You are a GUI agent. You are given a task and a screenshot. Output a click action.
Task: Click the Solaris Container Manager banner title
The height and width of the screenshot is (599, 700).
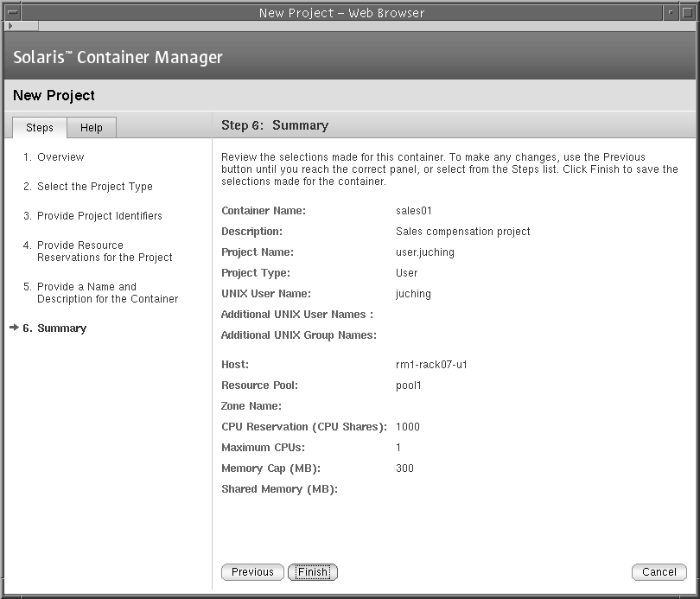[118, 57]
